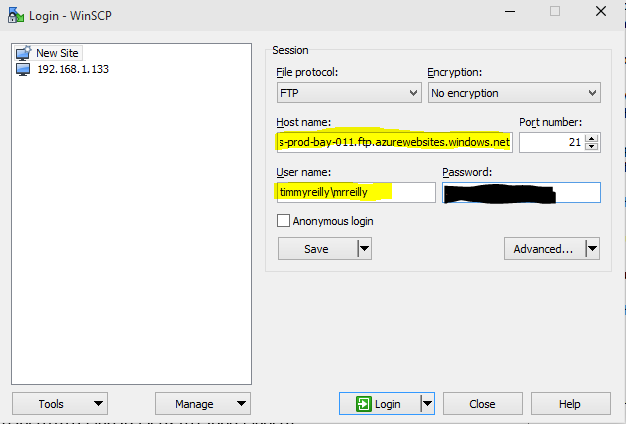Expand the Save button dropdown arrow
626x424 pixels.
pos(365,249)
